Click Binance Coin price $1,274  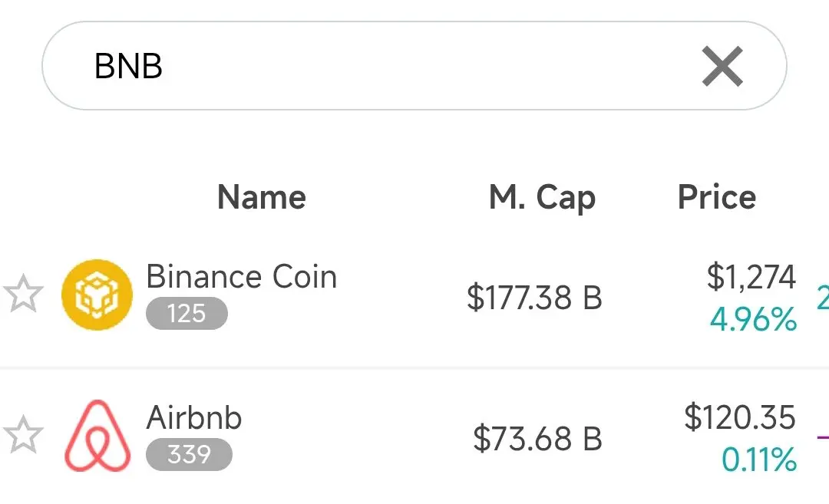[x=751, y=277]
